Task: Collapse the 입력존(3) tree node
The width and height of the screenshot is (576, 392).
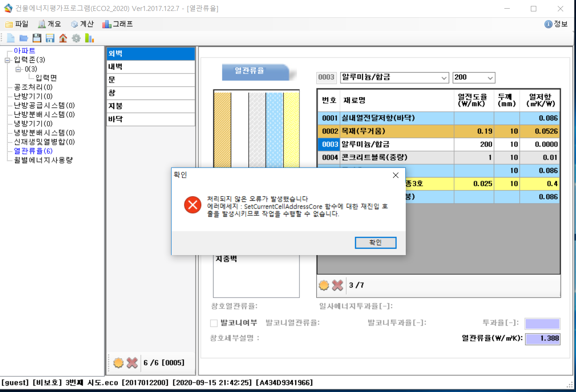Action: coord(7,60)
